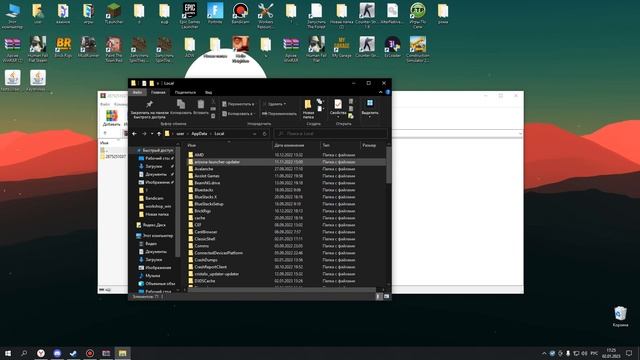This screenshot has height=360, width=640.
Task: Sort by the date modified column header
Action: [x=296, y=145]
